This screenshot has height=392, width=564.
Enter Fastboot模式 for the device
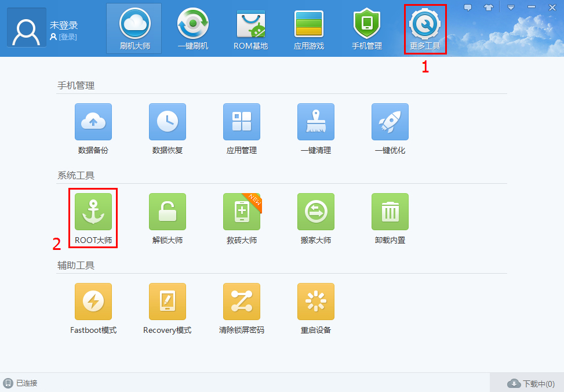click(93, 301)
